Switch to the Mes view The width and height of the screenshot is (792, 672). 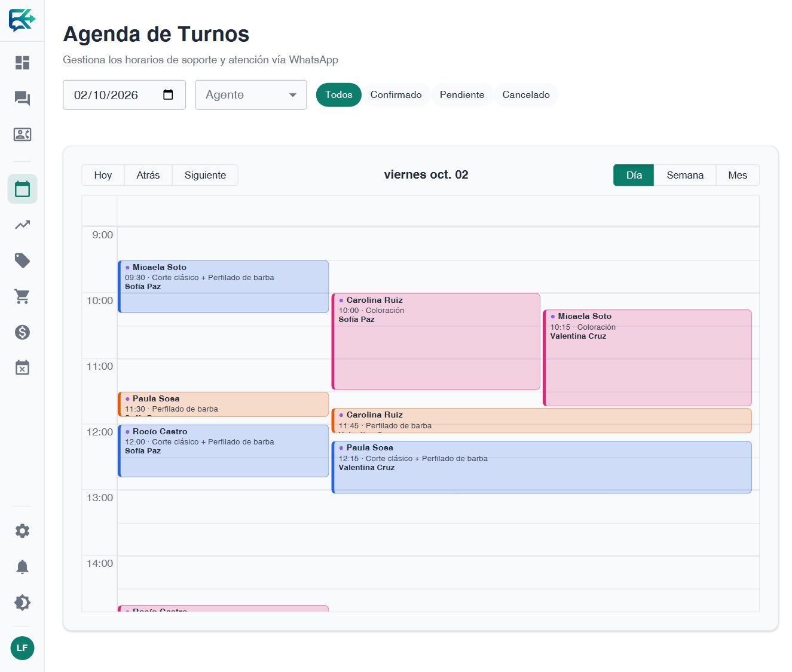[738, 175]
